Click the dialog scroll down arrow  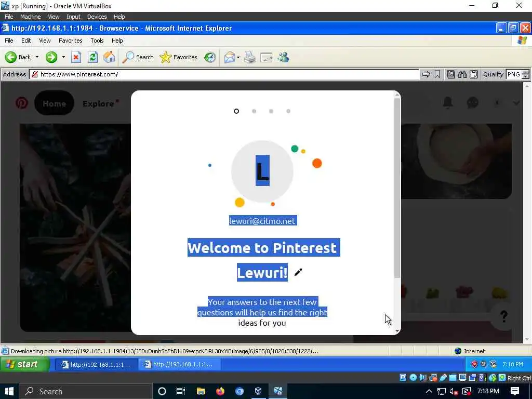397,331
